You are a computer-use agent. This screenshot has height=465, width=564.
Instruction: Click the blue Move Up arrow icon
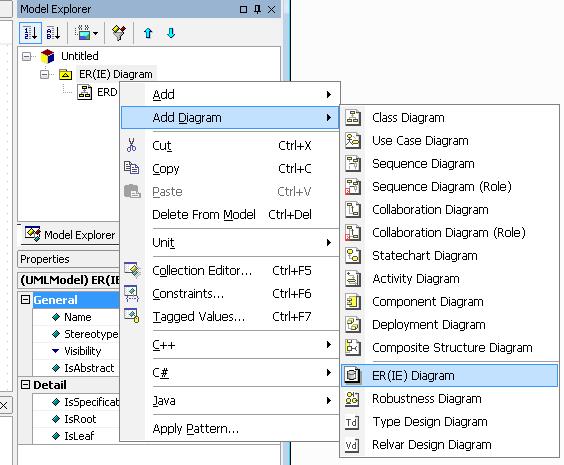coord(148,33)
